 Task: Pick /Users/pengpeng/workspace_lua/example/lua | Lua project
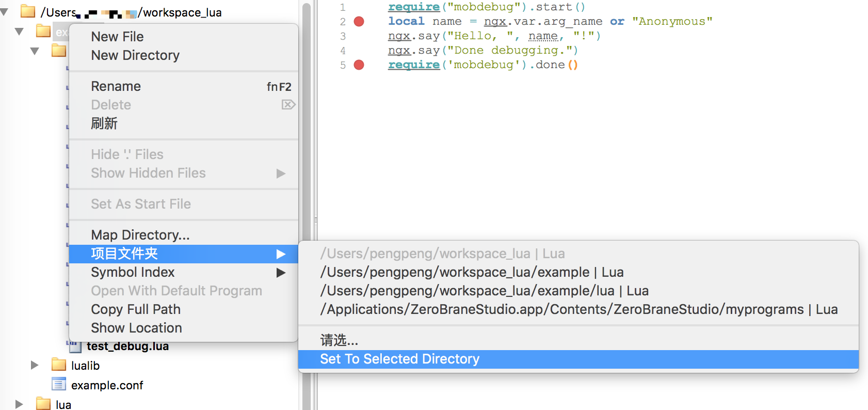pos(578,291)
